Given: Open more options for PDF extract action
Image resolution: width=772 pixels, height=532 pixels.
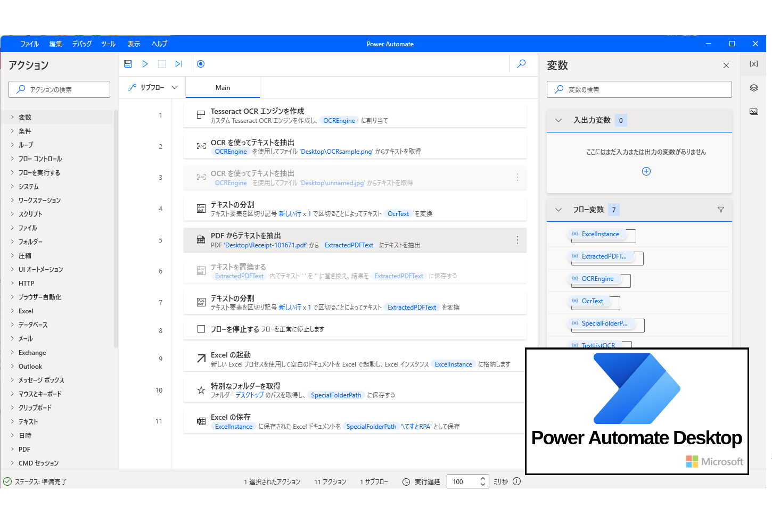Looking at the screenshot, I should 518,240.
